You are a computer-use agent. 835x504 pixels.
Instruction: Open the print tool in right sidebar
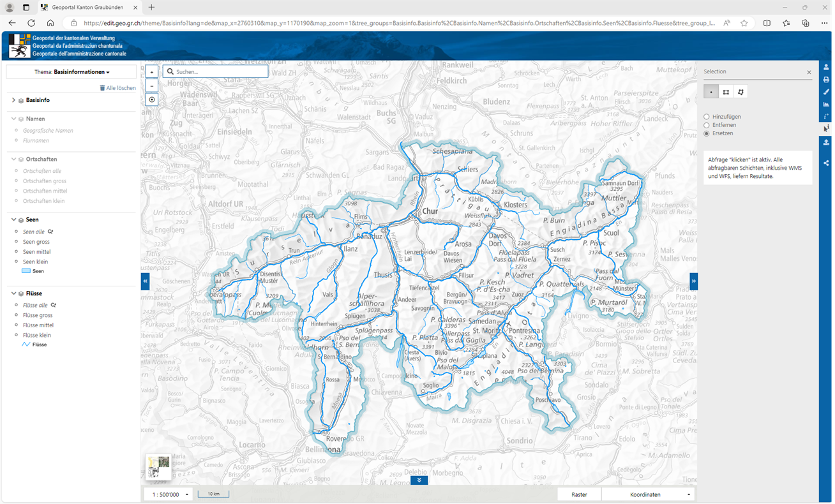tap(827, 80)
